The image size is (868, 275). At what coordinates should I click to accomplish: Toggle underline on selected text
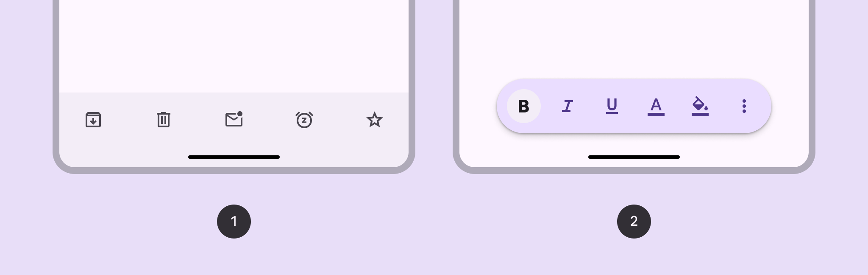[612, 106]
